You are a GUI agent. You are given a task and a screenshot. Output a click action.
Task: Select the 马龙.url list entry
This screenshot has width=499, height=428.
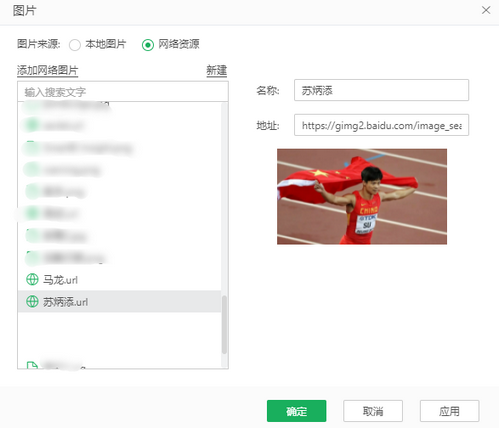point(119,279)
